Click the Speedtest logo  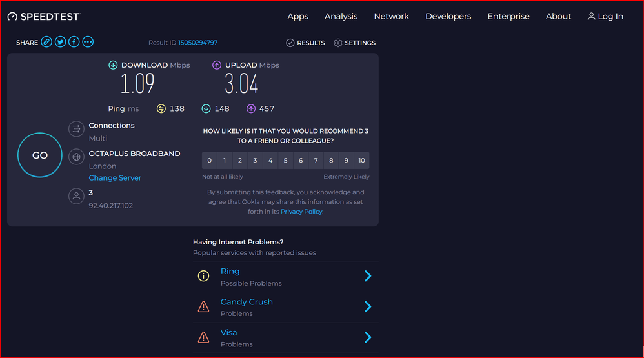coord(43,16)
